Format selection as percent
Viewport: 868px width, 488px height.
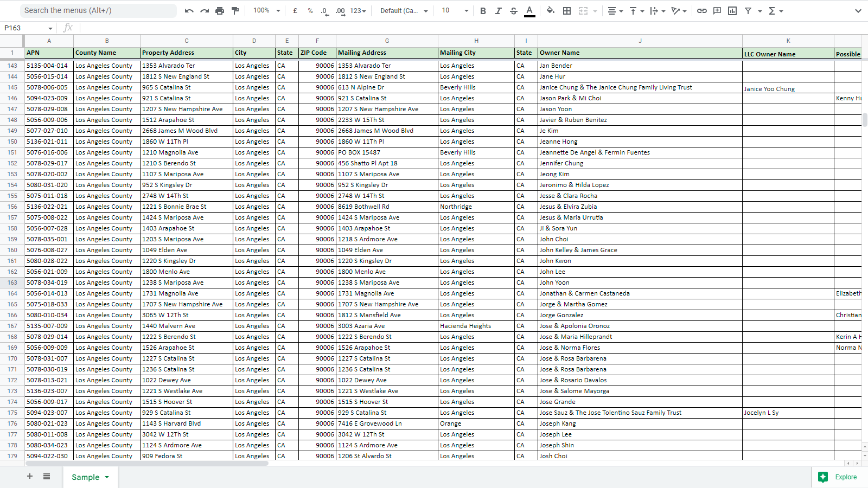[x=310, y=11]
